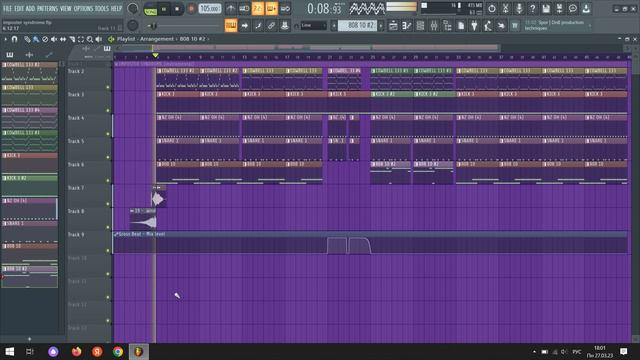Open the PATTERNS menu

(x=47, y=8)
